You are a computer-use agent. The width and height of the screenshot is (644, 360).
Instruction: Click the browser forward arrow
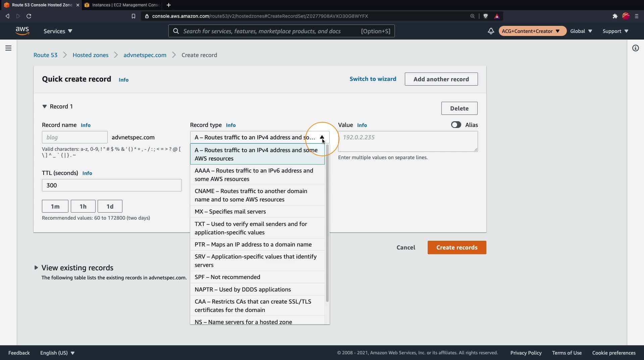point(18,16)
